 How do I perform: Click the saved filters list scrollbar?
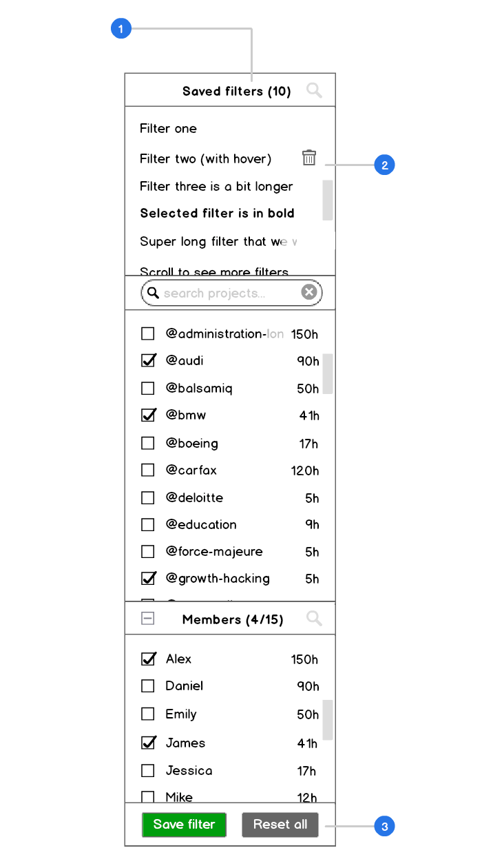(328, 200)
